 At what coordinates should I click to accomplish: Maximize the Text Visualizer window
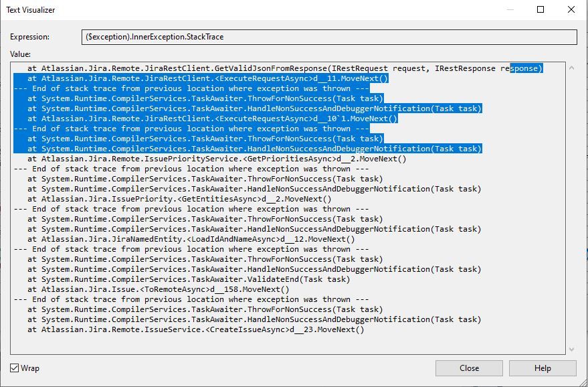pos(541,9)
